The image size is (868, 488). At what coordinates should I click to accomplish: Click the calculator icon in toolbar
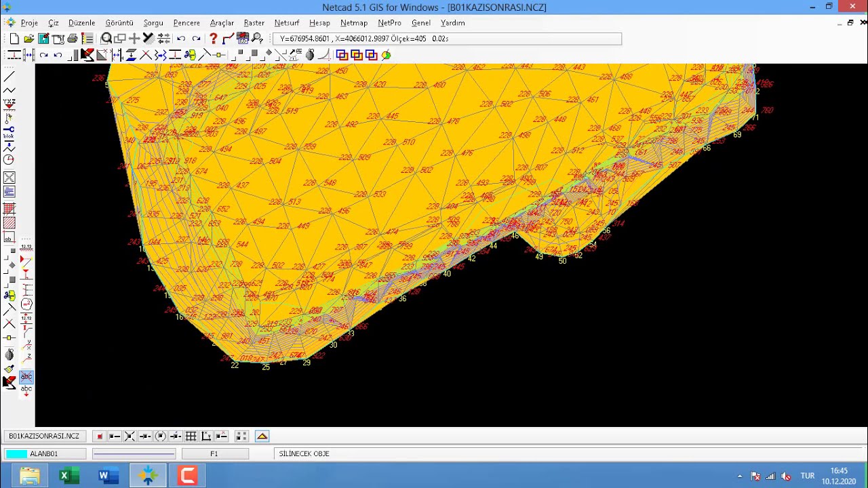point(243,39)
